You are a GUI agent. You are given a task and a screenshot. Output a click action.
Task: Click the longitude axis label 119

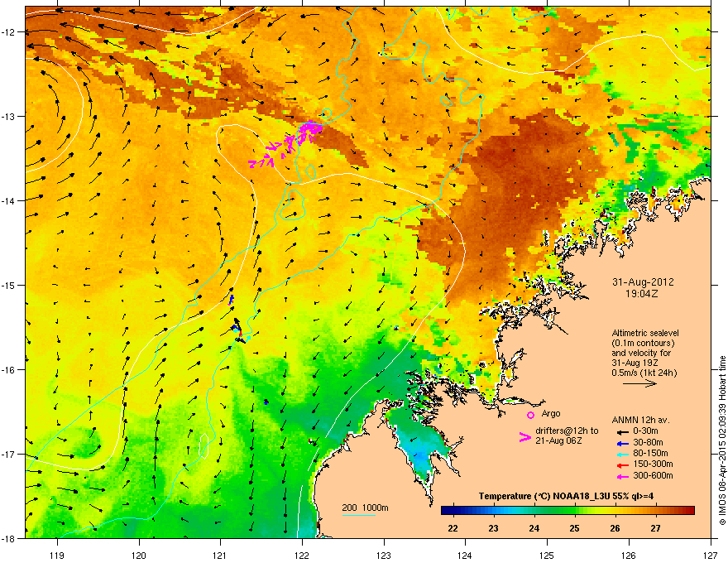[57, 555]
